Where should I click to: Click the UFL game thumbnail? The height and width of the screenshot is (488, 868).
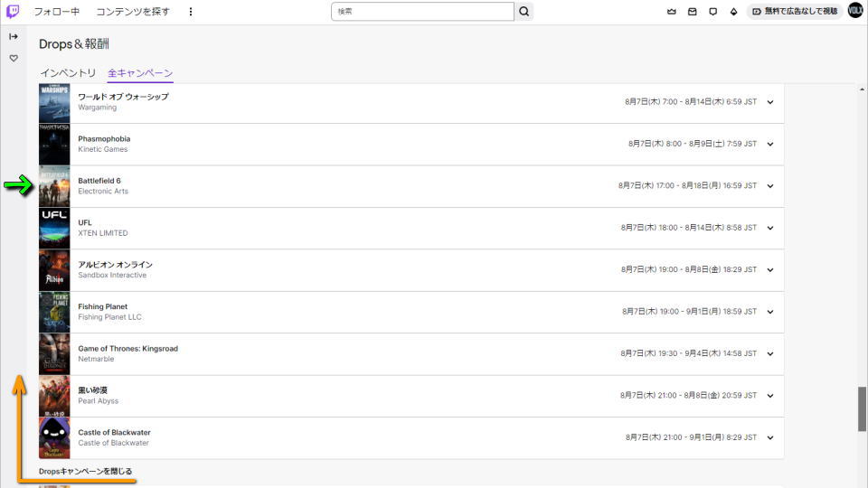click(x=54, y=228)
